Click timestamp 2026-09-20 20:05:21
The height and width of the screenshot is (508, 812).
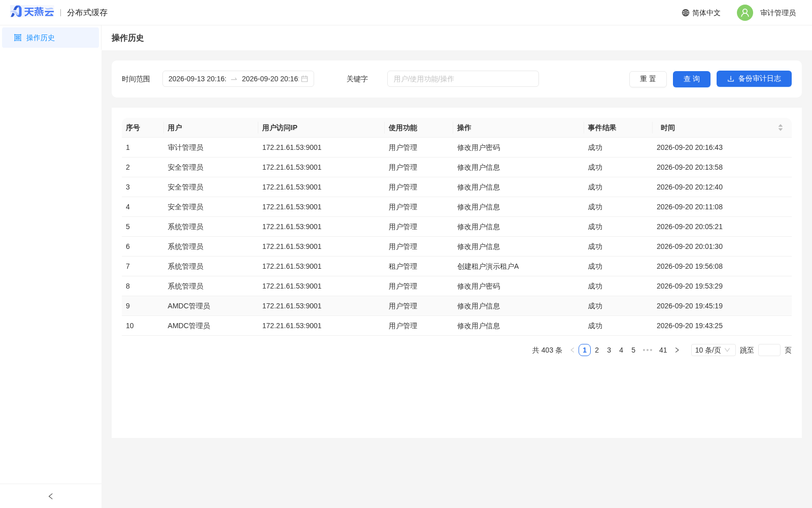tap(689, 227)
